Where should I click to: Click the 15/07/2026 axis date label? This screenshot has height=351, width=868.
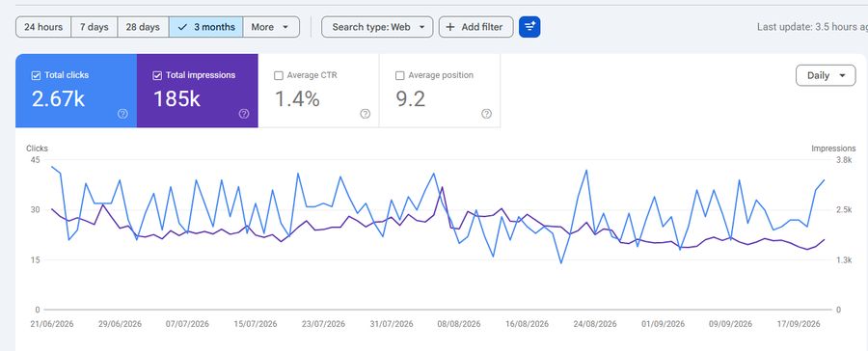(x=256, y=324)
